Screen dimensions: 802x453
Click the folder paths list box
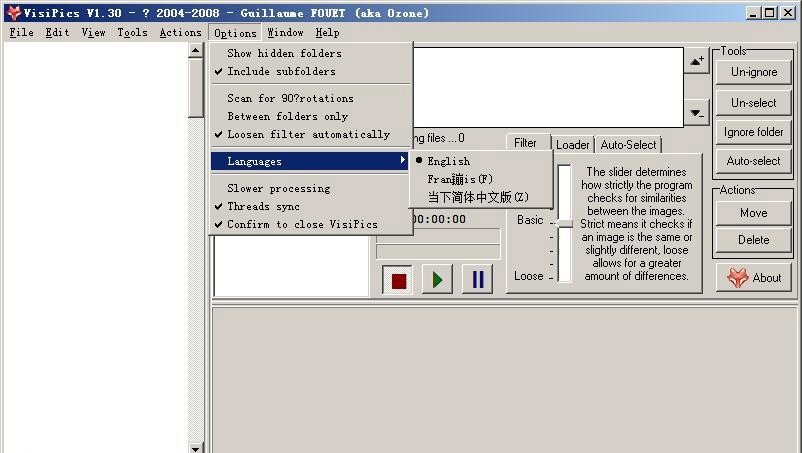point(548,87)
